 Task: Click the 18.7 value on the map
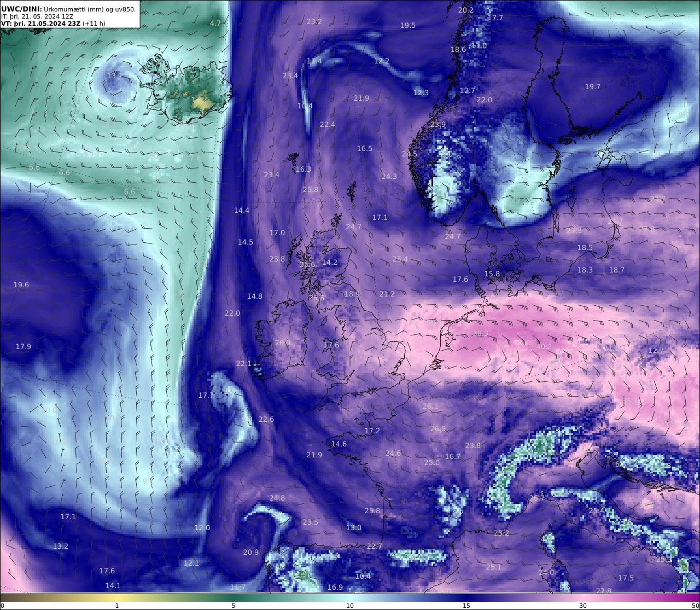tap(617, 270)
